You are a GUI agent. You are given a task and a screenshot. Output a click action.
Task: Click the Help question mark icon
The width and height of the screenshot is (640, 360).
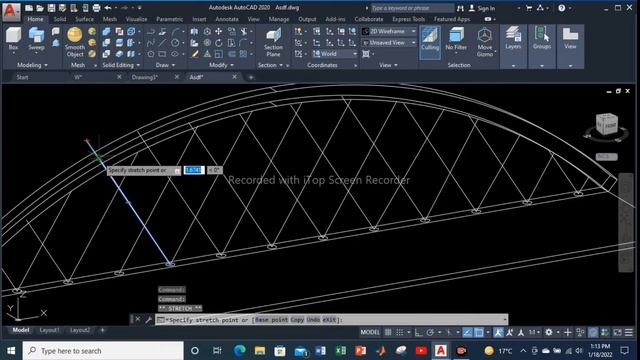tap(562, 8)
